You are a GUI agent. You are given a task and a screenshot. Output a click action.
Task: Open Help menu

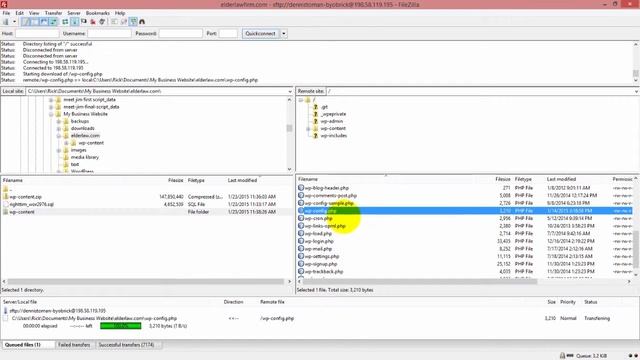point(120,13)
